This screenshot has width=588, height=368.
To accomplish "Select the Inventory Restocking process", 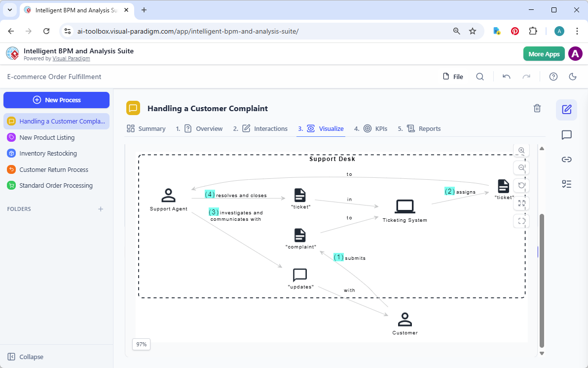I will point(48,153).
